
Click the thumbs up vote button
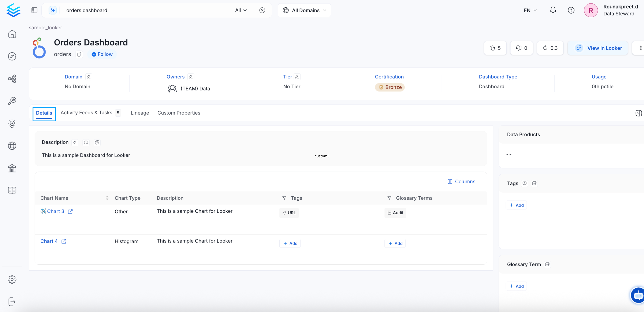point(495,48)
